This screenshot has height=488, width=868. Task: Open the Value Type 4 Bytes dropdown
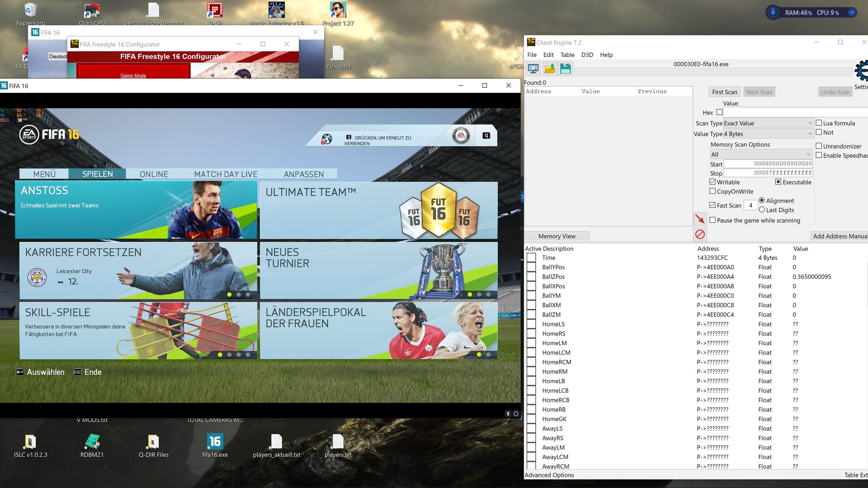point(768,134)
